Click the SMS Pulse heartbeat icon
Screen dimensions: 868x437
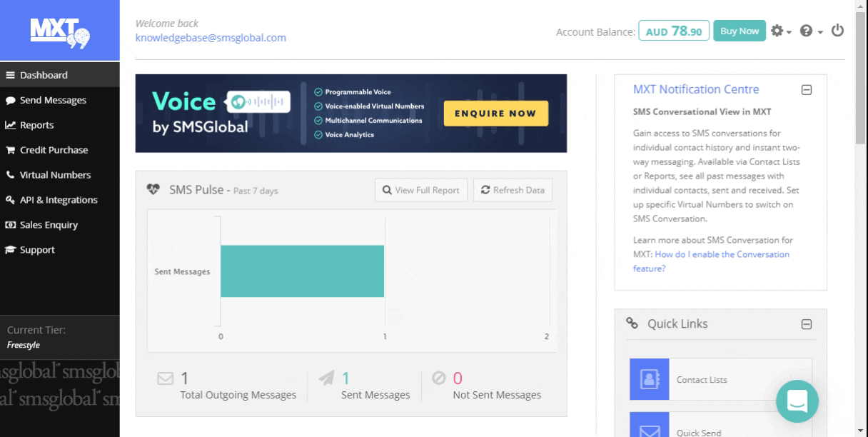(x=153, y=190)
